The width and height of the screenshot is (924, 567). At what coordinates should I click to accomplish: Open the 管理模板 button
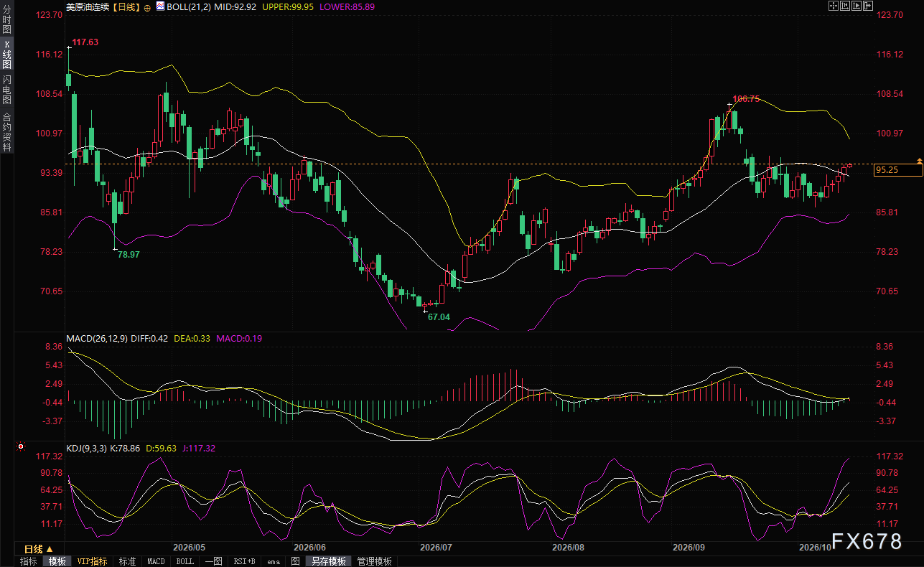[x=375, y=561]
